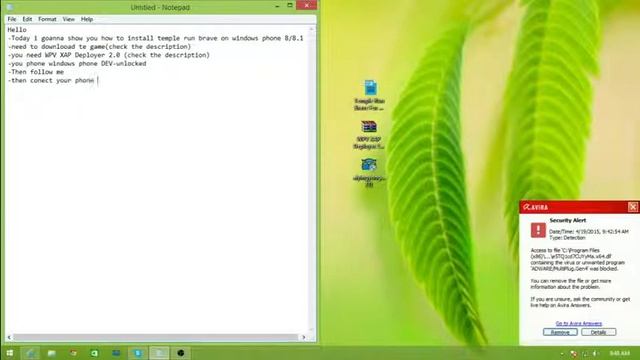Click Notepad vertical scrollbar up arrow
The width and height of the screenshot is (640, 360).
[311, 29]
